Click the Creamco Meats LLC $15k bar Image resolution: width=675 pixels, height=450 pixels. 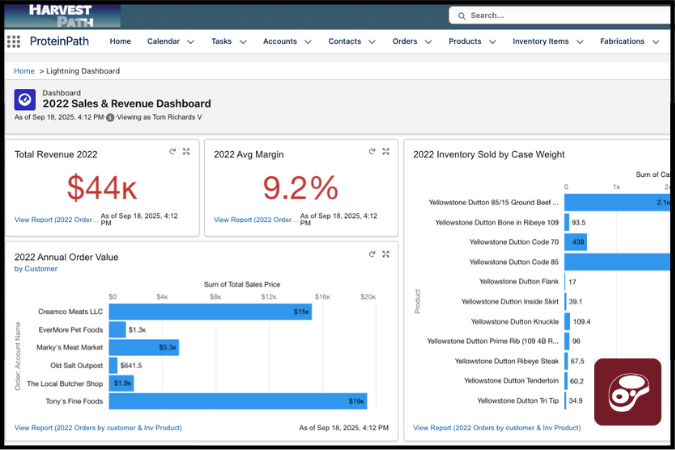[x=210, y=312]
